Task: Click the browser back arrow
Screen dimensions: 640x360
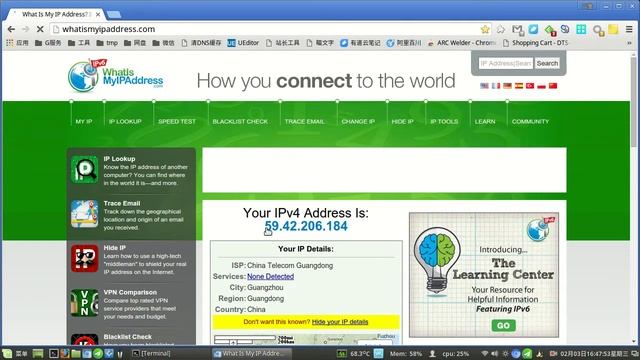Action: point(11,29)
